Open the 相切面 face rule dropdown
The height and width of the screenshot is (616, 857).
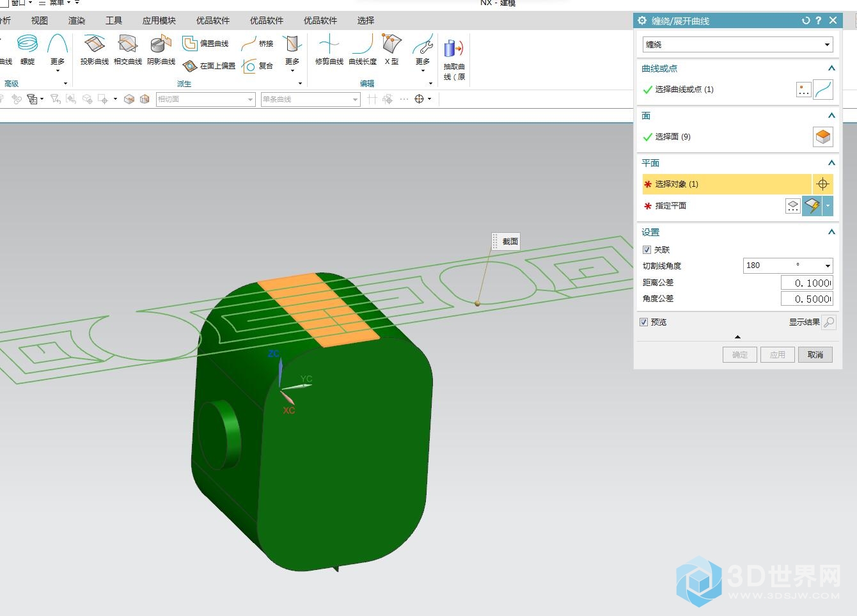pos(206,99)
